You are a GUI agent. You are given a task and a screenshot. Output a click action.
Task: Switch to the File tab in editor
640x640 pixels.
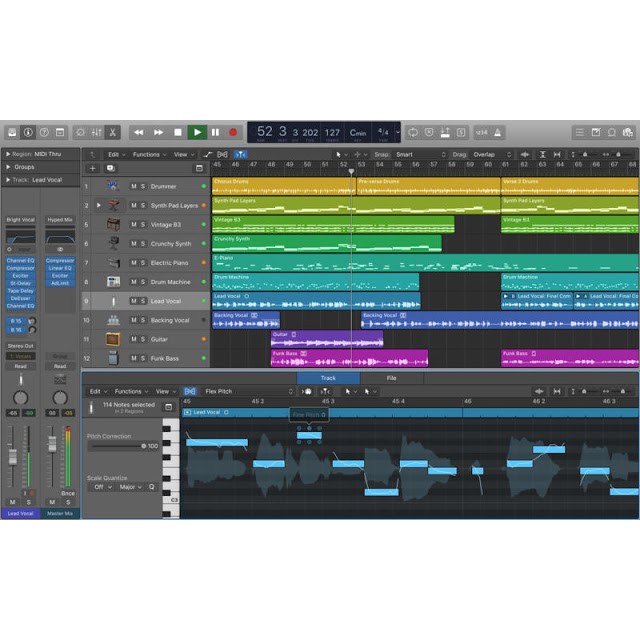pyautogui.click(x=391, y=378)
